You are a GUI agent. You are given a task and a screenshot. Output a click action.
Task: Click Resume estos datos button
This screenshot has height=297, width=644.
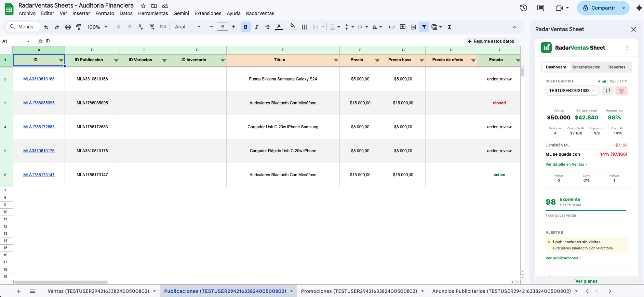[491, 41]
